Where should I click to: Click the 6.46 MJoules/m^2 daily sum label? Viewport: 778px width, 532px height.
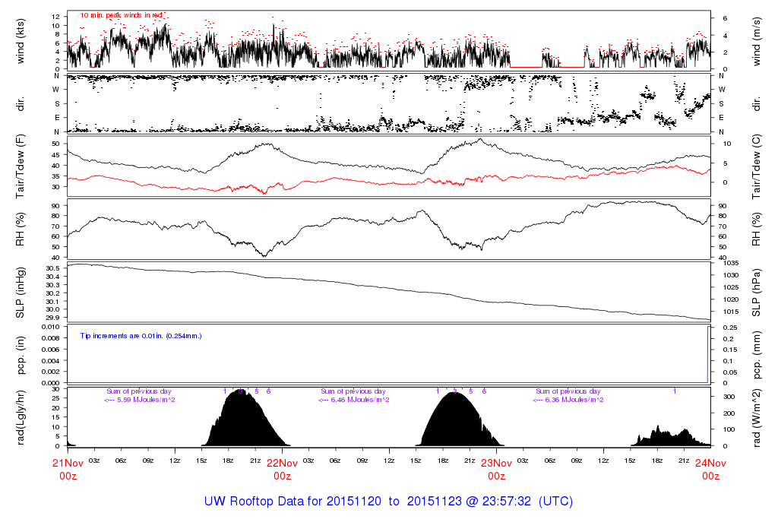tap(353, 400)
